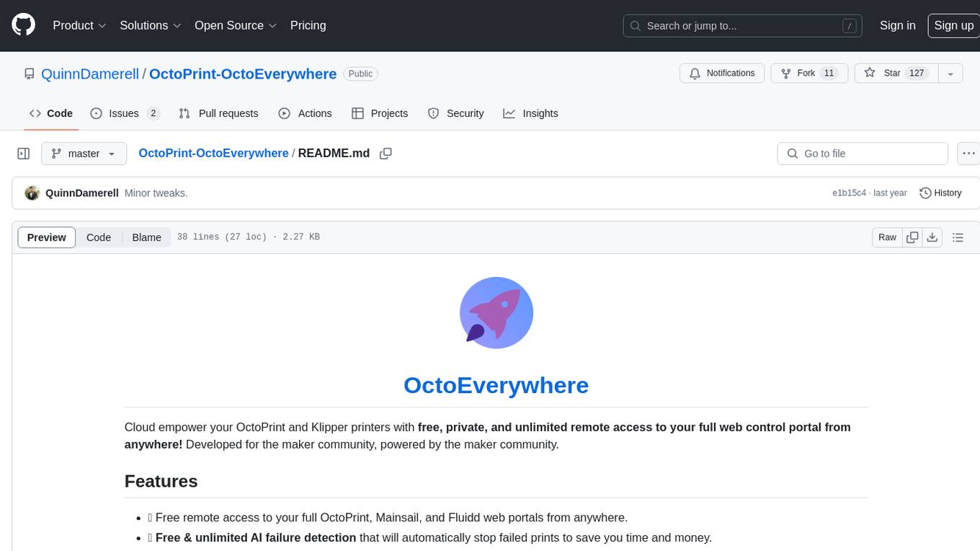The height and width of the screenshot is (551, 980).
Task: Switch to the Code tab
Action: pos(50,113)
